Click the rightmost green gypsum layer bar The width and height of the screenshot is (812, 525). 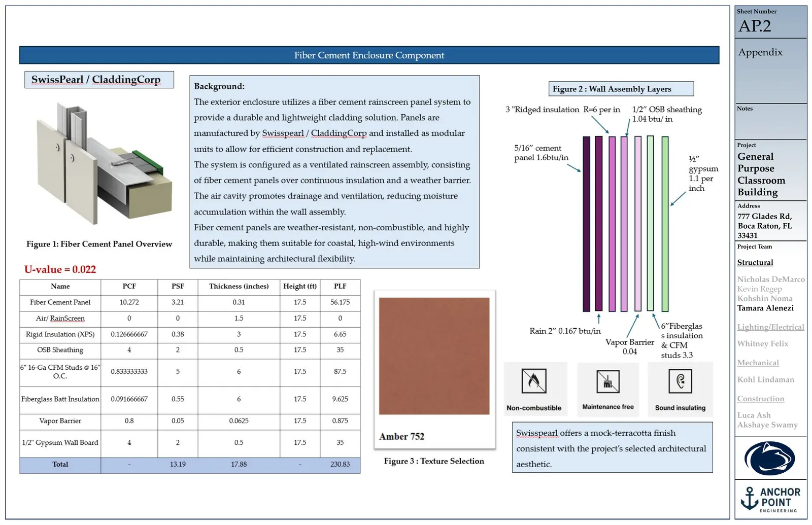tap(665, 224)
